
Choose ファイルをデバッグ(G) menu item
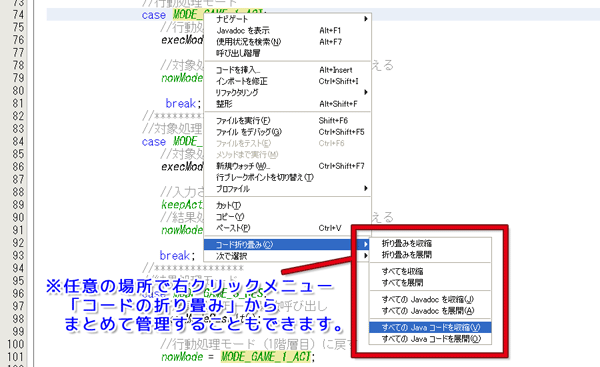(x=287, y=132)
